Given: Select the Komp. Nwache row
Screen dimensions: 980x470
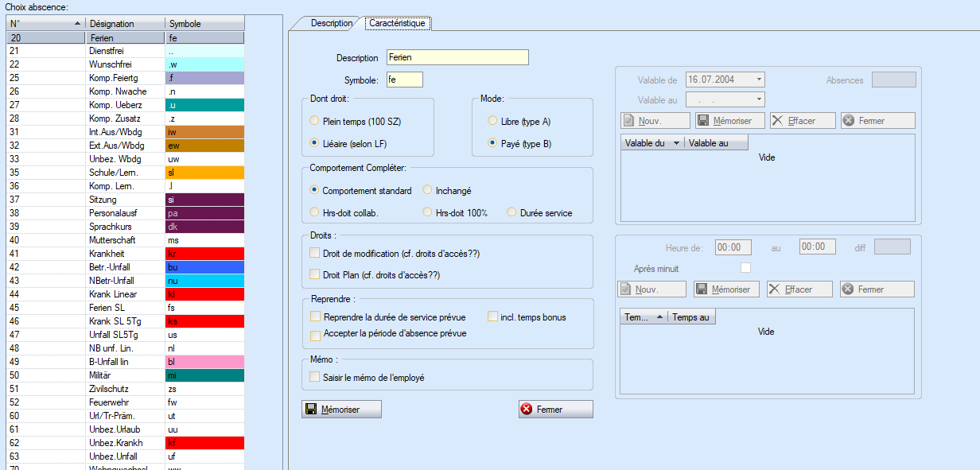Looking at the screenshot, I should 125,91.
